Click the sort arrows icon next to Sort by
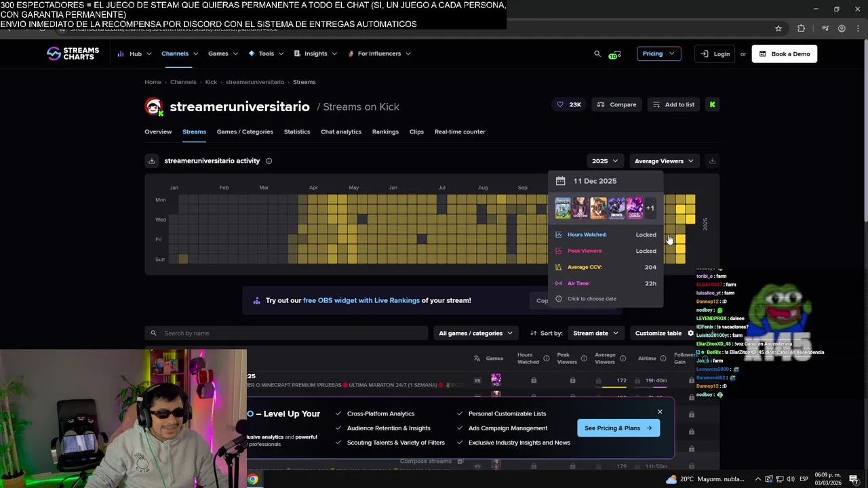Image resolution: width=868 pixels, height=488 pixels. coord(534,333)
